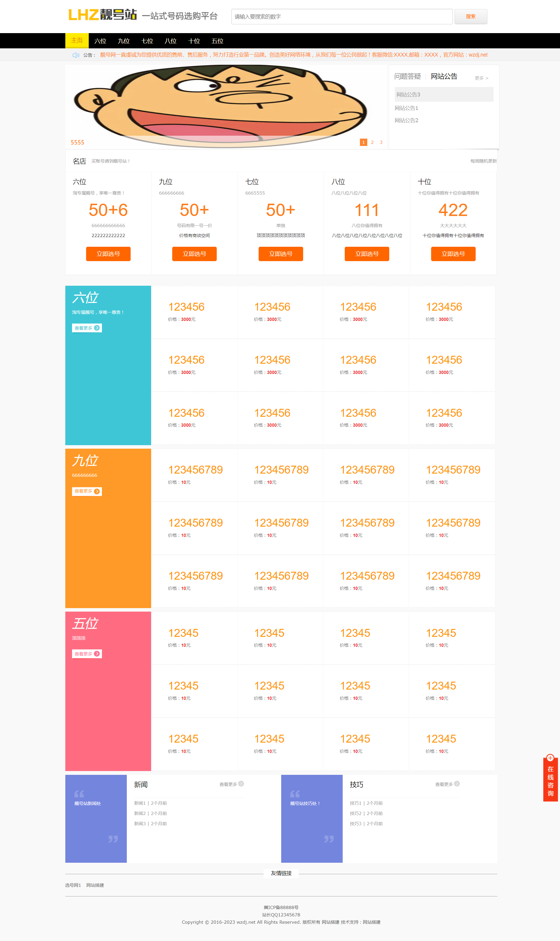This screenshot has width=560, height=941.
Task: Click arrow icon in 九位 查看更多
Action: [97, 491]
